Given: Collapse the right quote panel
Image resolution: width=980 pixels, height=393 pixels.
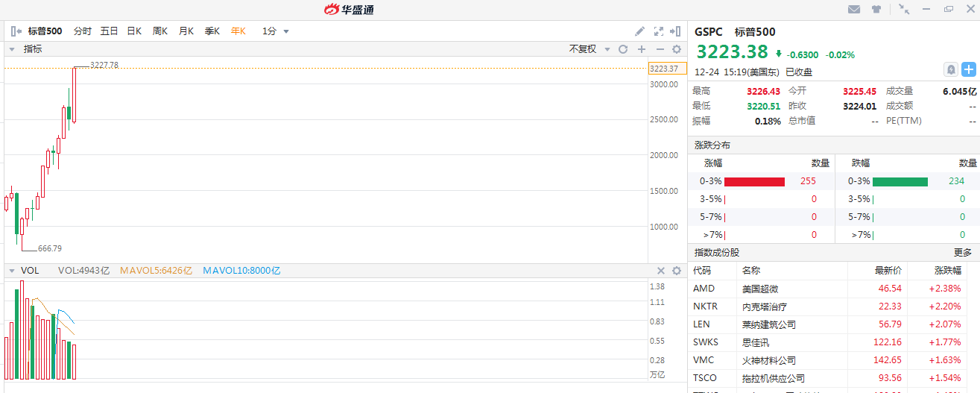Looking at the screenshot, I should pyautogui.click(x=675, y=31).
